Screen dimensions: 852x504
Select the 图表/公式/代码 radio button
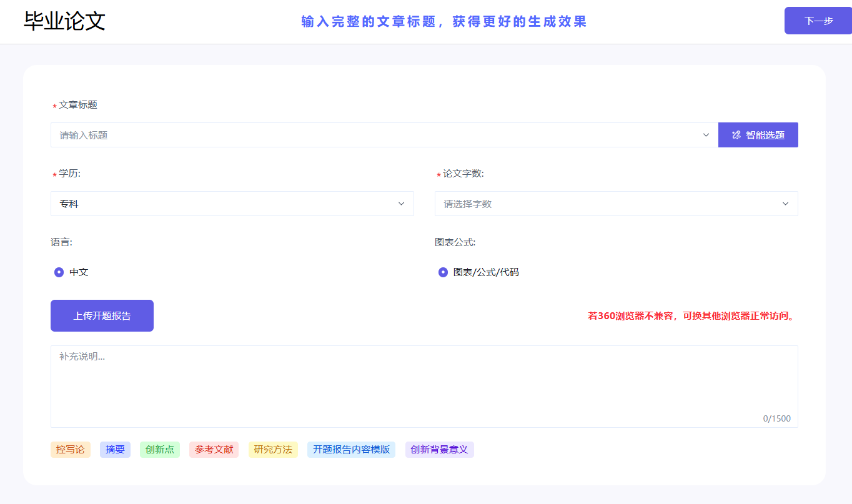[443, 272]
